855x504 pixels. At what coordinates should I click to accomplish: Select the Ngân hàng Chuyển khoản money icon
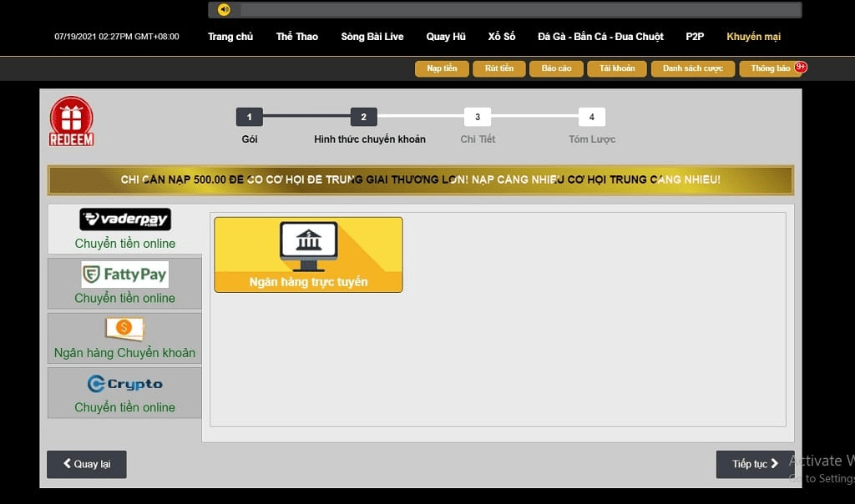[124, 329]
